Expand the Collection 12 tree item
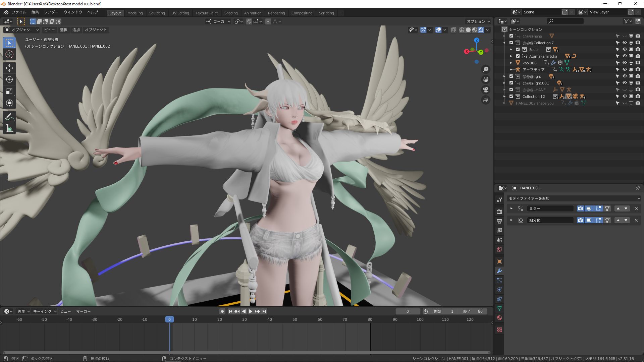 tap(504, 96)
